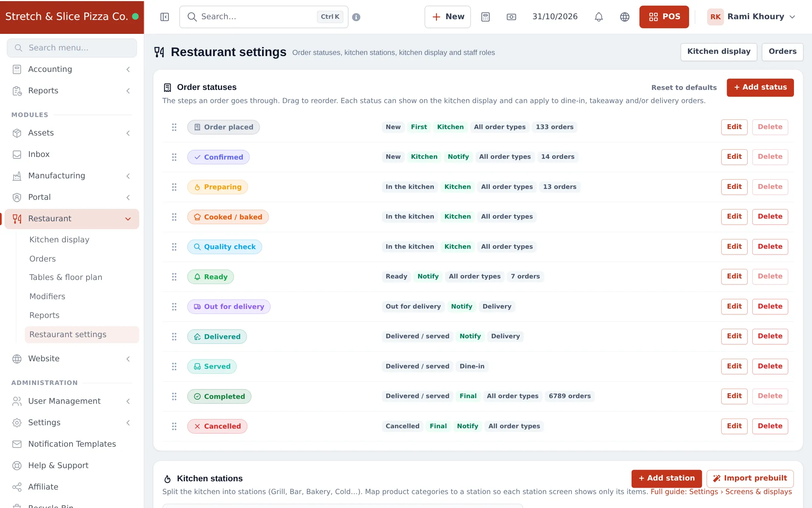Open Tables & floor plan
Screen dimensions: 812x508
pyautogui.click(x=66, y=277)
